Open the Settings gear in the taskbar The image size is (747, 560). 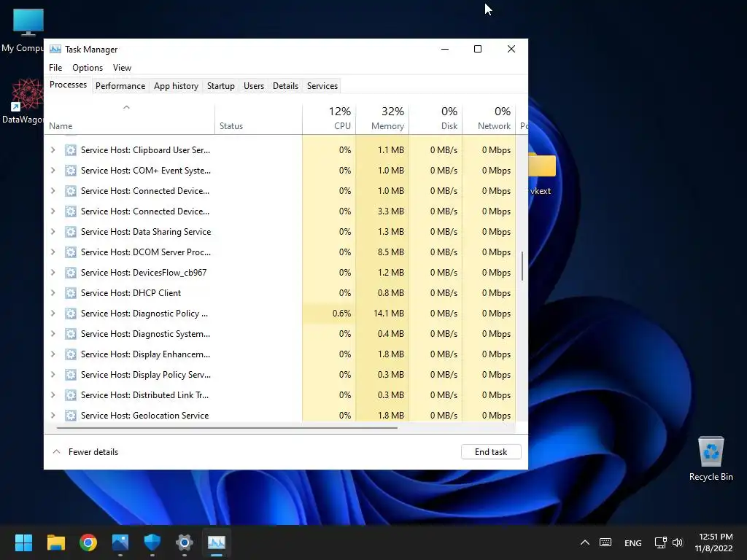(185, 542)
